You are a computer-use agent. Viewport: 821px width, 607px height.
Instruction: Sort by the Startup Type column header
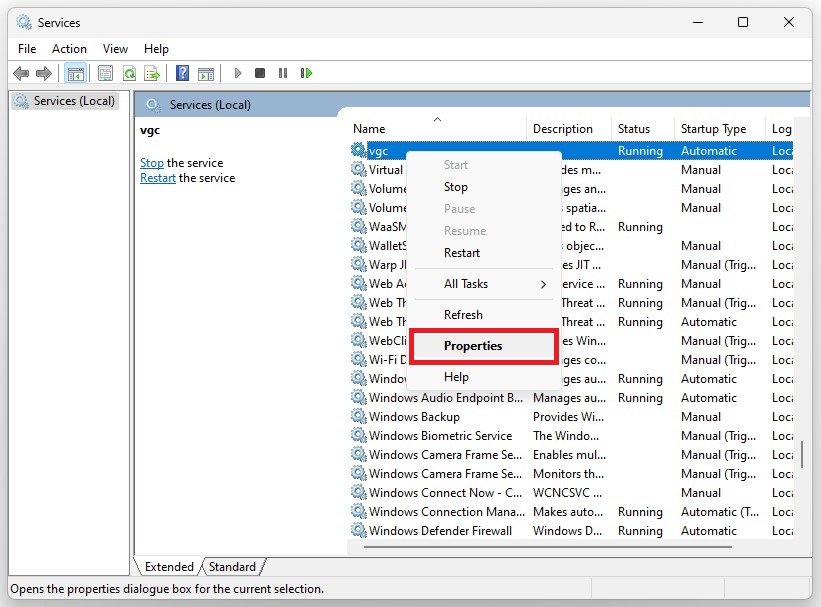713,129
